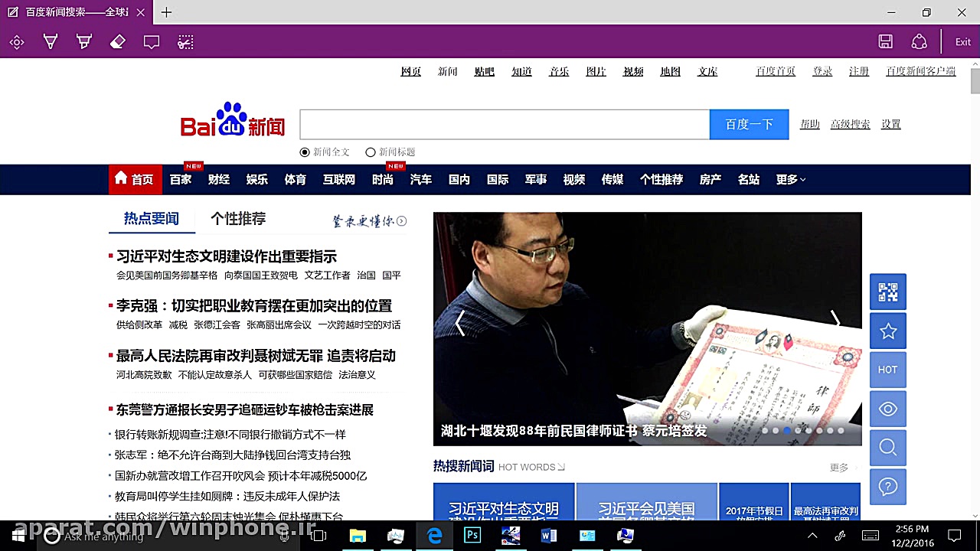Open 娱乐 in the navigation bar
980x551 pixels.
pyautogui.click(x=257, y=180)
